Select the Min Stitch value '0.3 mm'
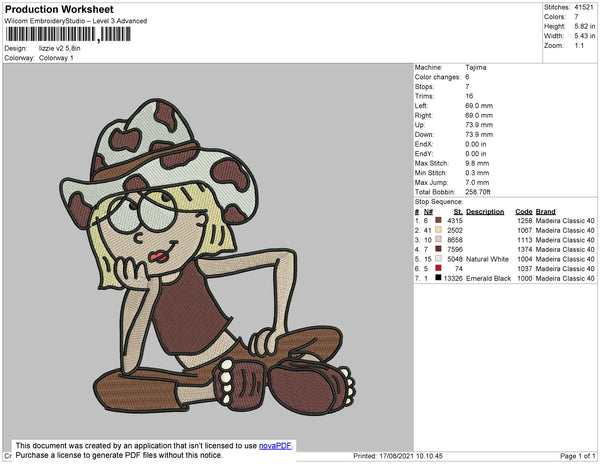Screen dimensions: 600x464 click(477, 173)
